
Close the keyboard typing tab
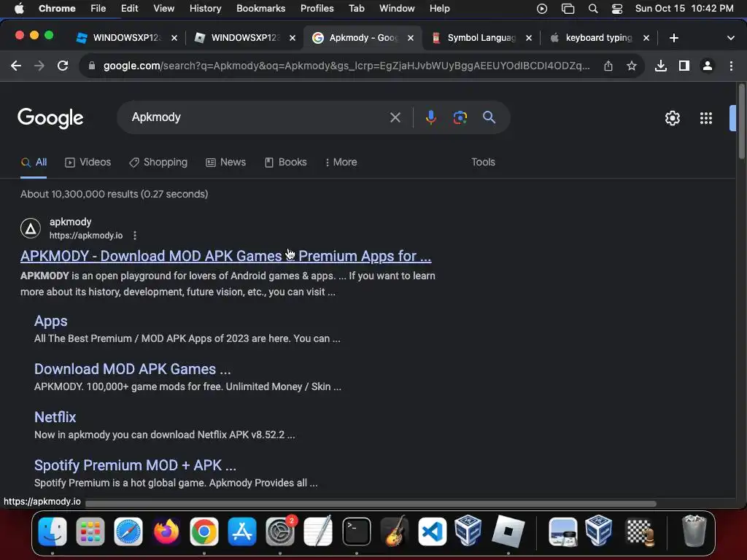point(646,38)
